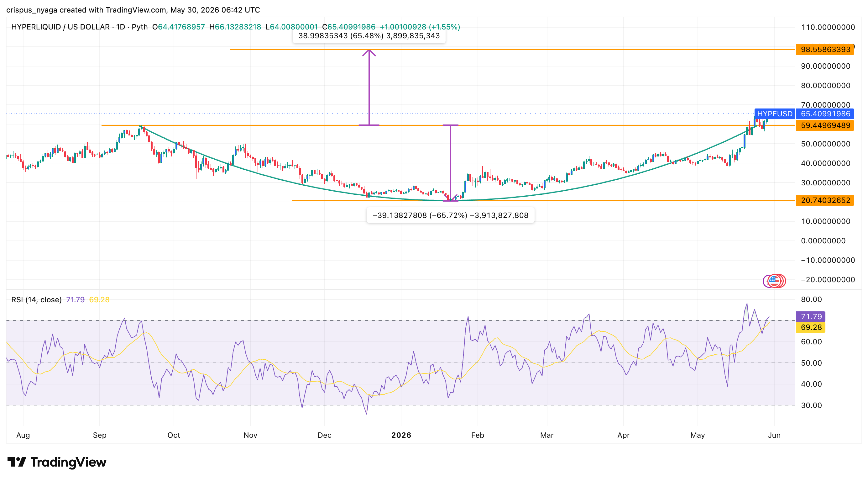Click the Apr label on time axis

pyautogui.click(x=623, y=435)
